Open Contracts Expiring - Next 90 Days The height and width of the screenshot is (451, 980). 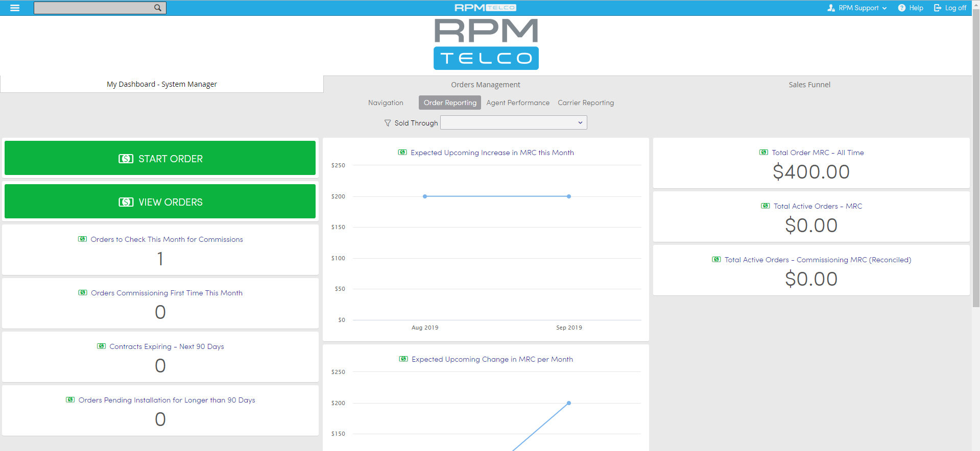pyautogui.click(x=167, y=346)
